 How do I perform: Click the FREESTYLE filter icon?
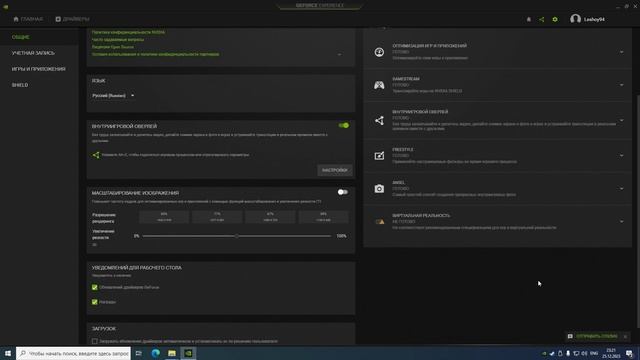379,156
